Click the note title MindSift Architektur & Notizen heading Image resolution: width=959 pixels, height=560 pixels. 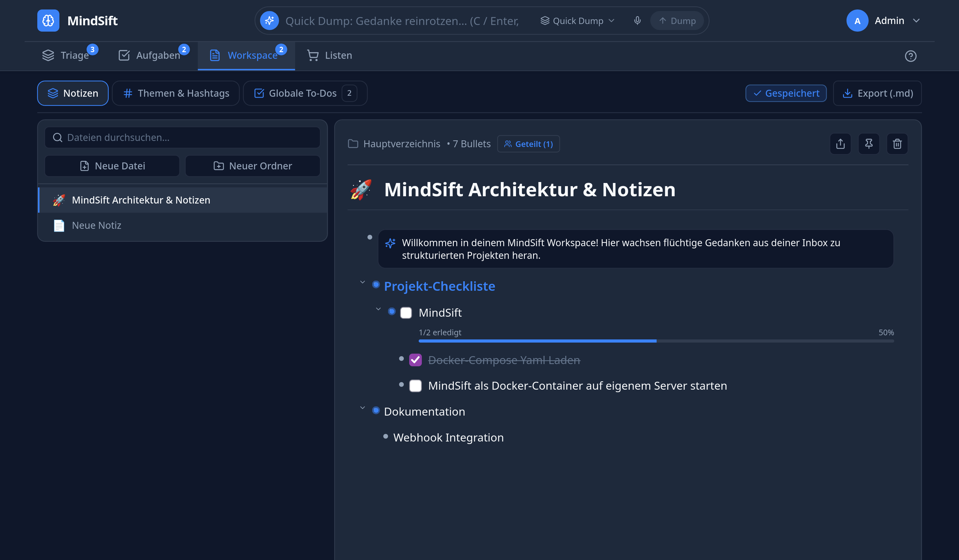530,190
